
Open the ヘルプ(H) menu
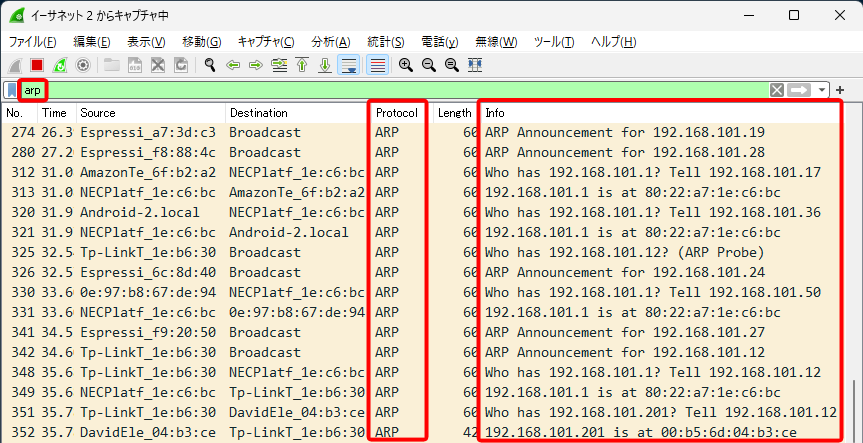[x=614, y=42]
